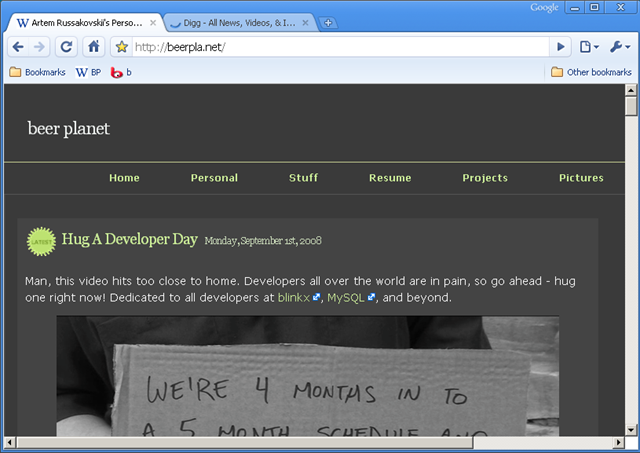Click the address bar URL field
This screenshot has height=453, width=640.
pos(341,47)
